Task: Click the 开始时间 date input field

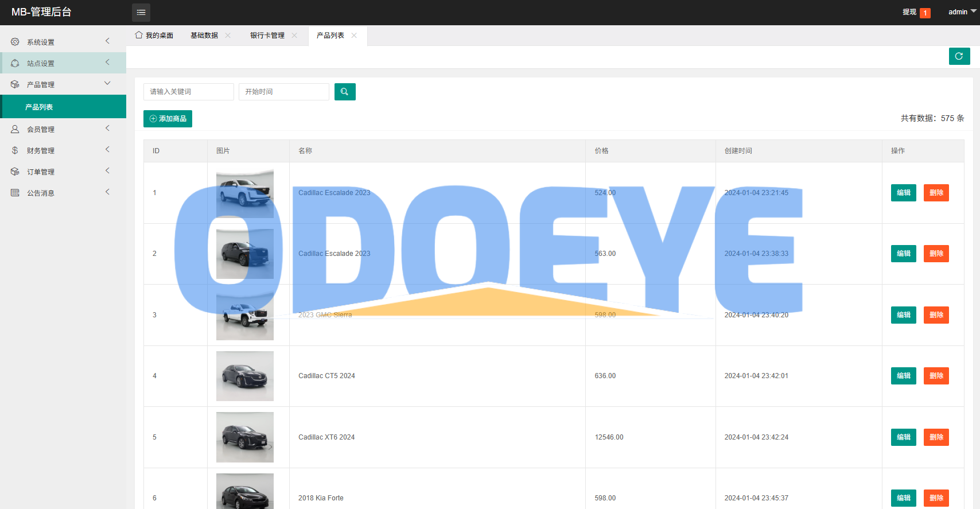Action: point(284,92)
